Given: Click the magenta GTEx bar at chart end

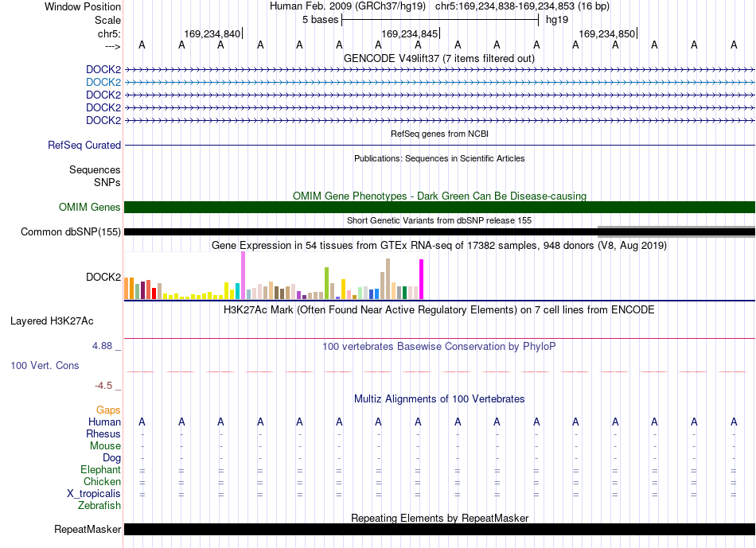Looking at the screenshot, I should pyautogui.click(x=422, y=279).
